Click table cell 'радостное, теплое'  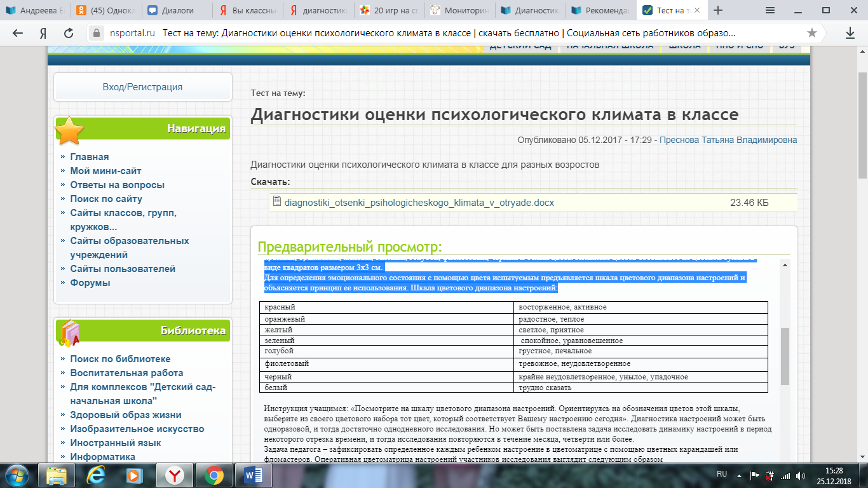pyautogui.click(x=641, y=319)
